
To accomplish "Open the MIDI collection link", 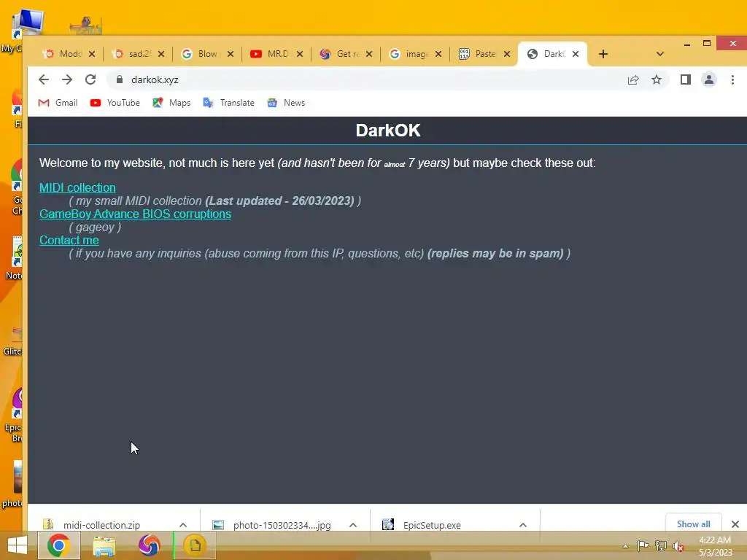I will click(x=77, y=187).
